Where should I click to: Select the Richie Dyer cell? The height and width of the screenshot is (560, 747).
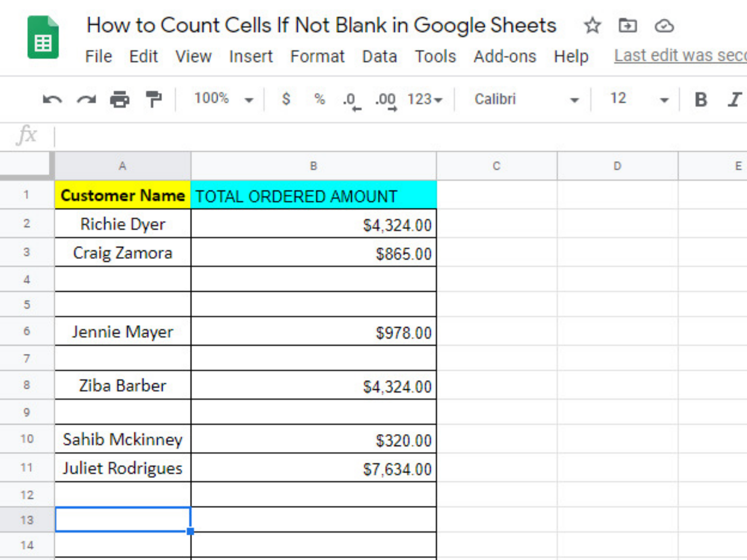point(123,224)
